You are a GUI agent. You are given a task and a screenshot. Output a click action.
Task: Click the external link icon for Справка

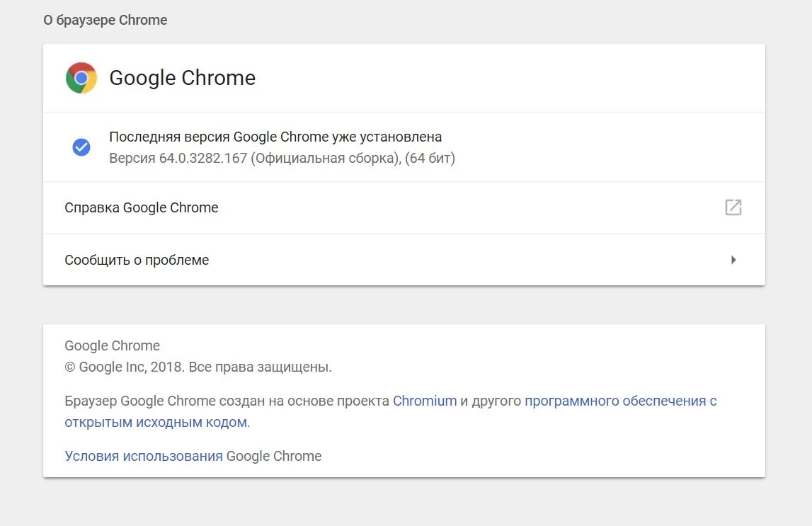733,207
